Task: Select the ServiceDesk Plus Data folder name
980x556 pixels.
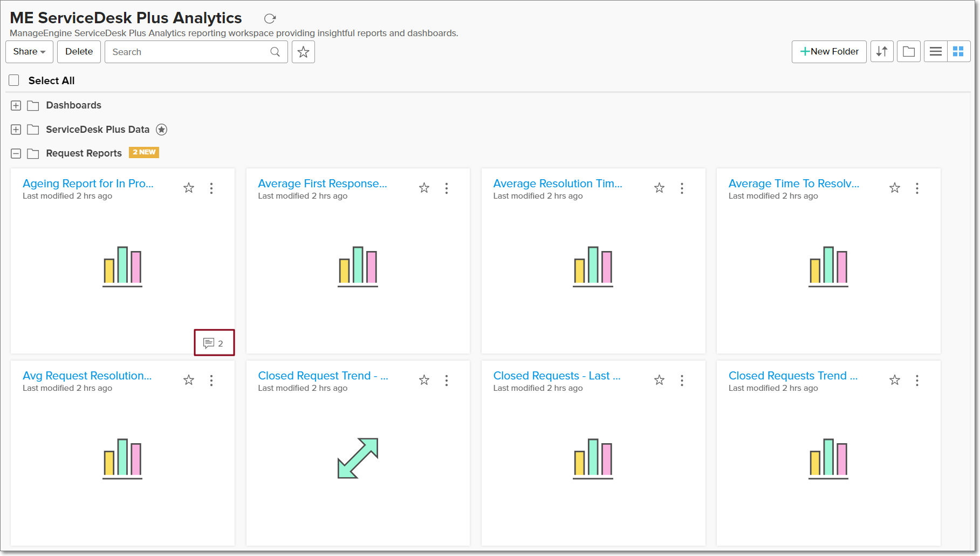Action: point(98,130)
